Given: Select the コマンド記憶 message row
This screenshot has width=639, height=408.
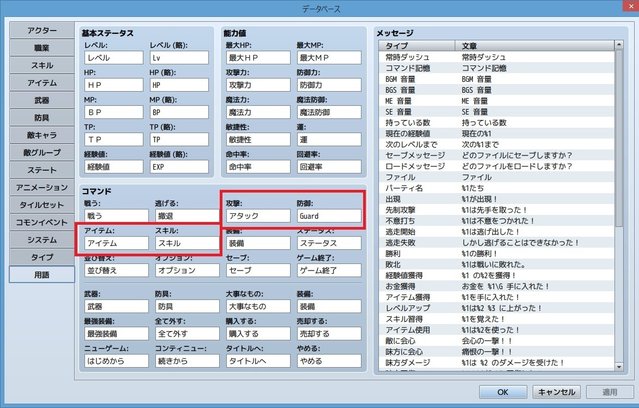Looking at the screenshot, I should pyautogui.click(x=496, y=68).
